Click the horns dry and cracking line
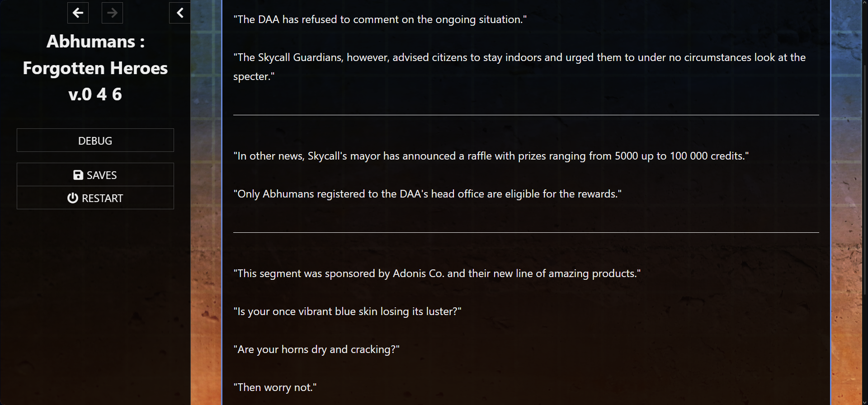This screenshot has height=405, width=868. click(x=316, y=349)
